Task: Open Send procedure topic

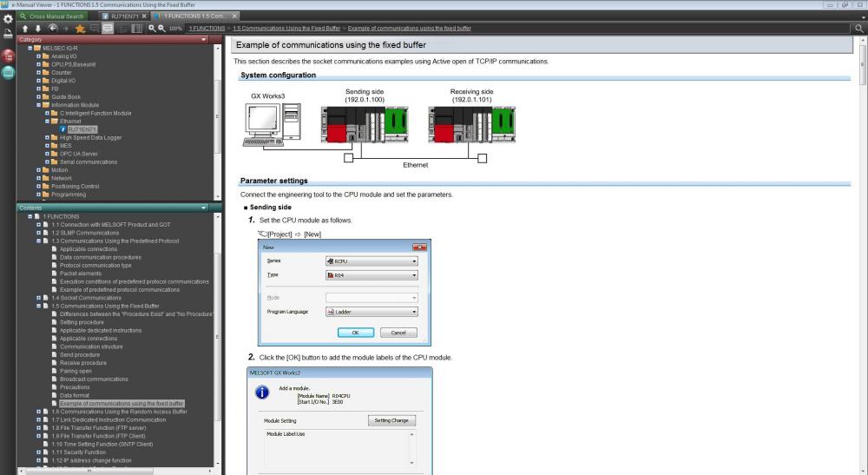Action: point(80,355)
